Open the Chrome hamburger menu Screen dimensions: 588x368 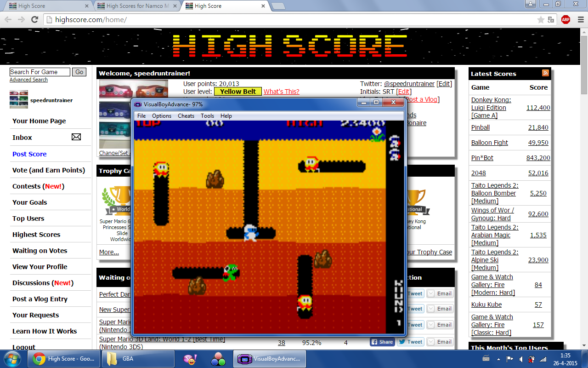click(x=580, y=19)
